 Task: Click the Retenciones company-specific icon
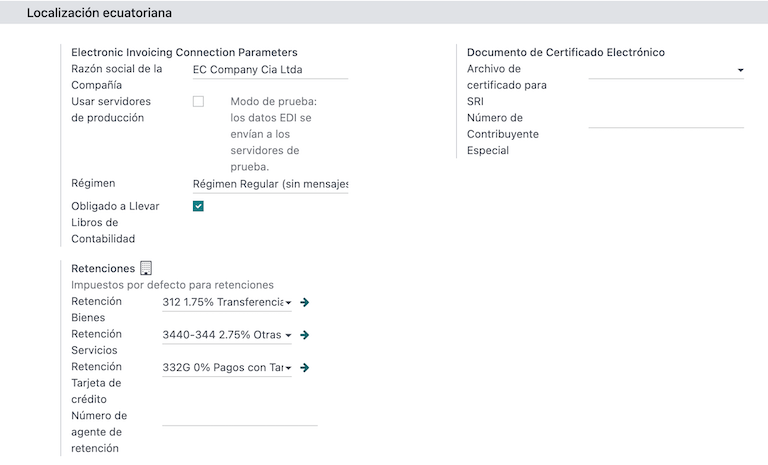pos(146,268)
